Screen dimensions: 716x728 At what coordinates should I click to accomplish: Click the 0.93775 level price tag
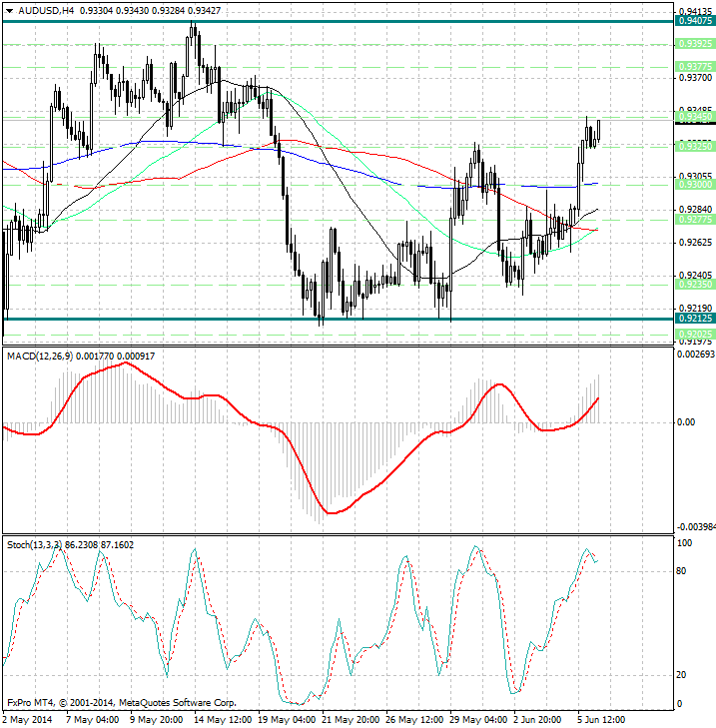tap(694, 66)
